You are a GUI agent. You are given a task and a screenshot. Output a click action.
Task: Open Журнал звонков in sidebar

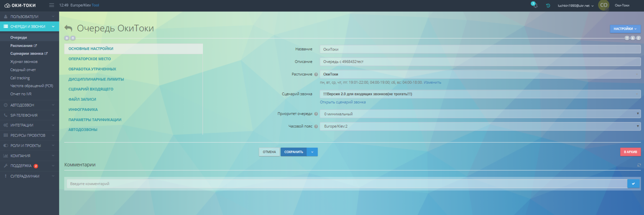(24, 62)
